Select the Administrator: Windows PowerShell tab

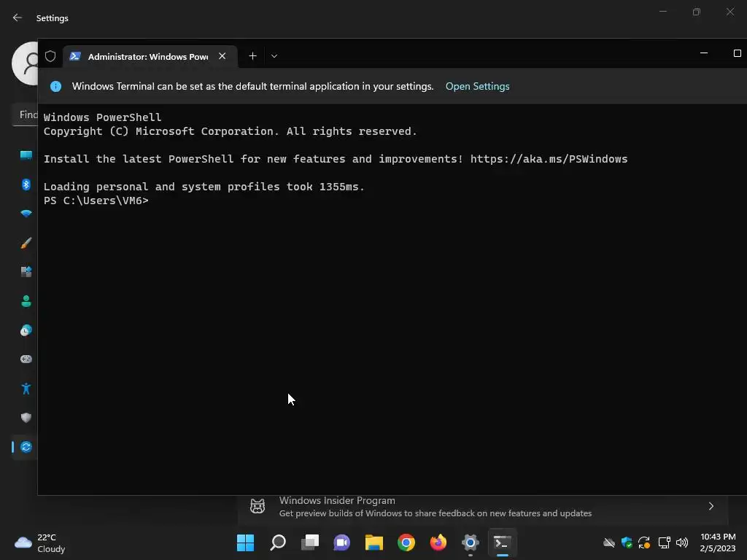150,56
